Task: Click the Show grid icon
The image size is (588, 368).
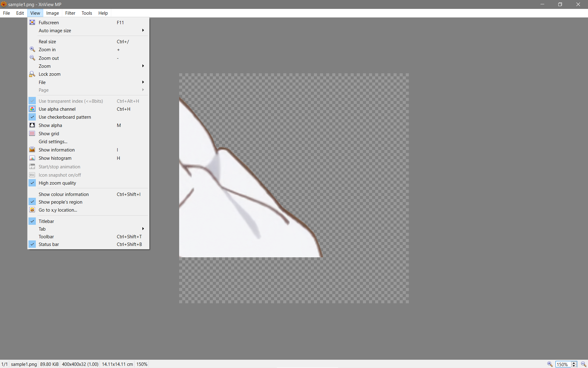Action: (x=32, y=133)
